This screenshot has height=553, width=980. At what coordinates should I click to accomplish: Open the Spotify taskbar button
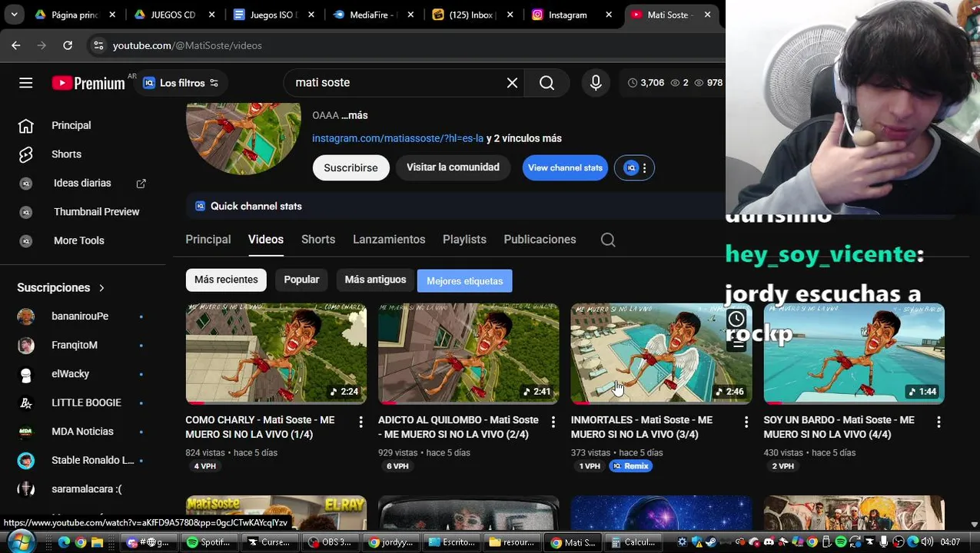(x=209, y=542)
